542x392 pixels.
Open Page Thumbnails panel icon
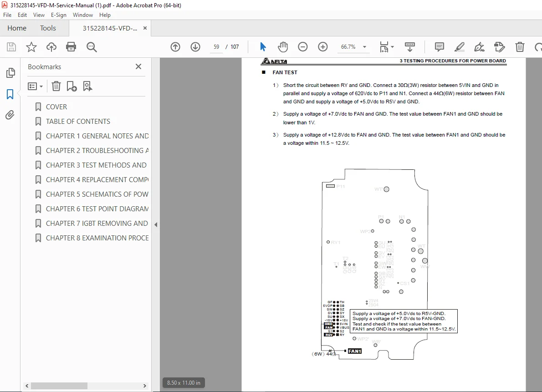tap(10, 73)
